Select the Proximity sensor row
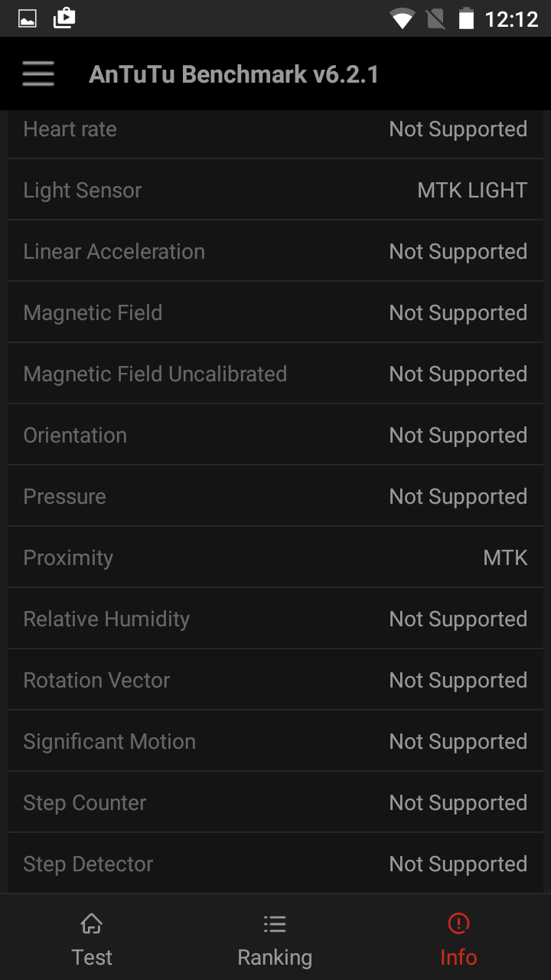 [x=275, y=557]
